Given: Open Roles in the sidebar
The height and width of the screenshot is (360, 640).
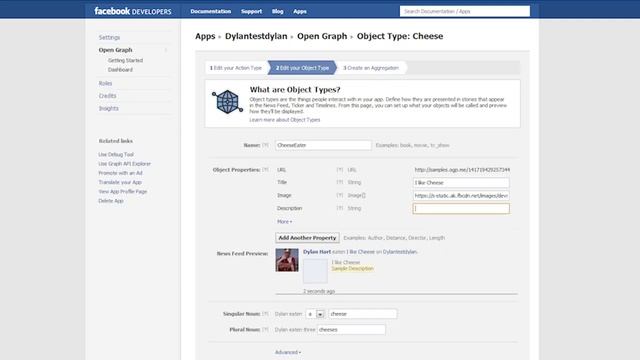Looking at the screenshot, I should pos(105,83).
